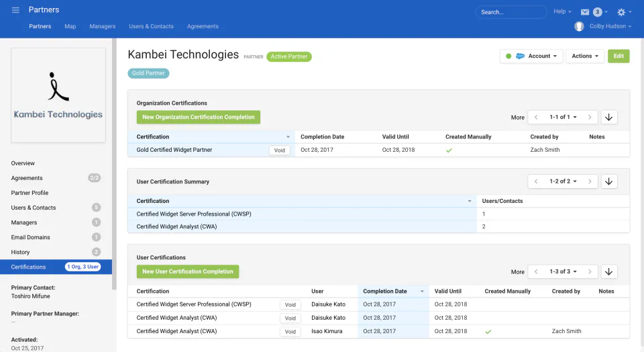Open the 1-3 of 3 pagination dropdown

(x=563, y=271)
